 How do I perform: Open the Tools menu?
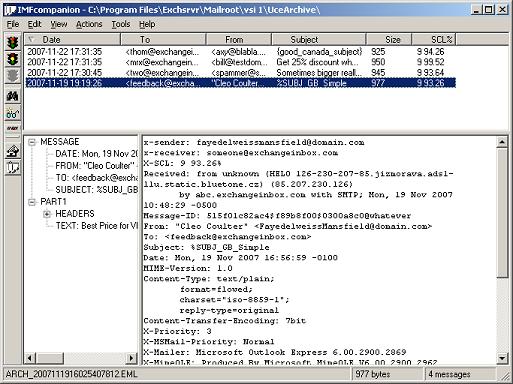(121, 24)
